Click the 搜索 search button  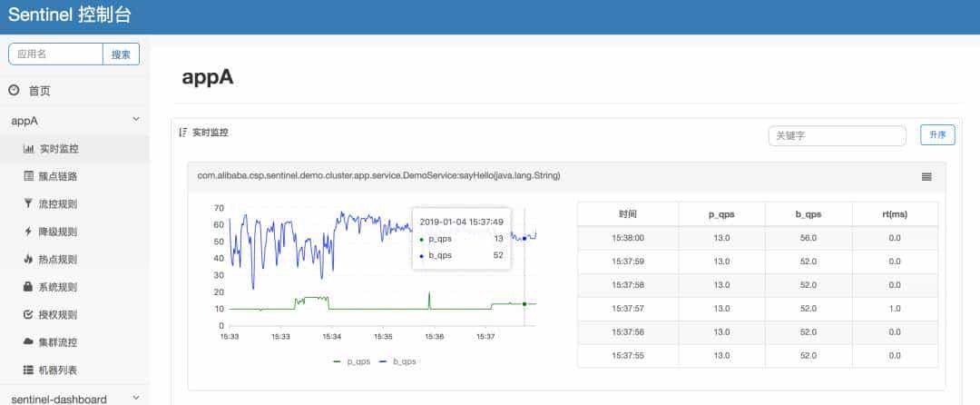tap(121, 54)
